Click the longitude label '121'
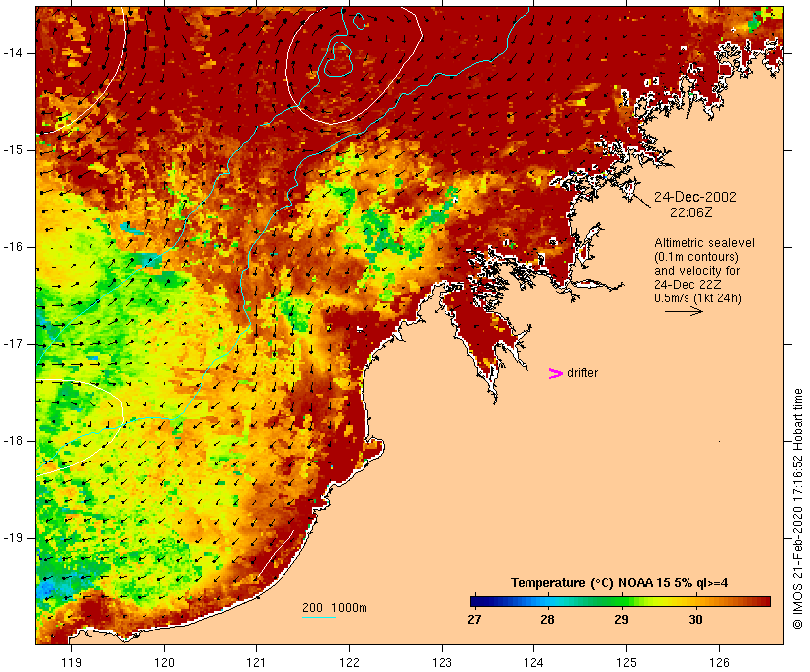810x672 pixels. point(256,662)
